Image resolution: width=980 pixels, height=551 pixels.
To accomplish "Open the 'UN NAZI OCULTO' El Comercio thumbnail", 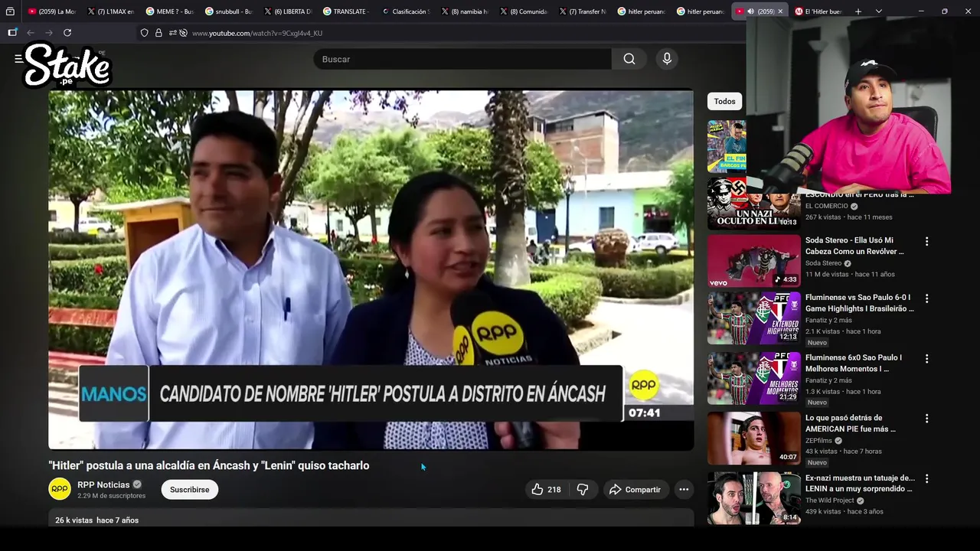I will pos(753,204).
